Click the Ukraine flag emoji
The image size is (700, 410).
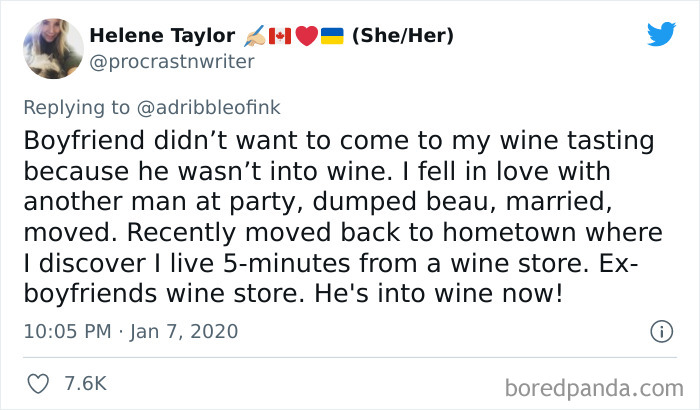(332, 37)
